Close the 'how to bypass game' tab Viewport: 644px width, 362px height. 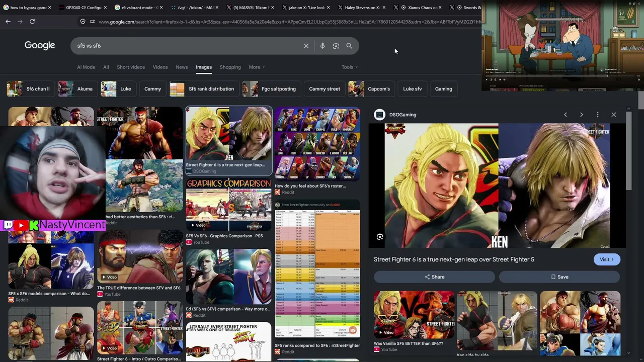[x=49, y=8]
